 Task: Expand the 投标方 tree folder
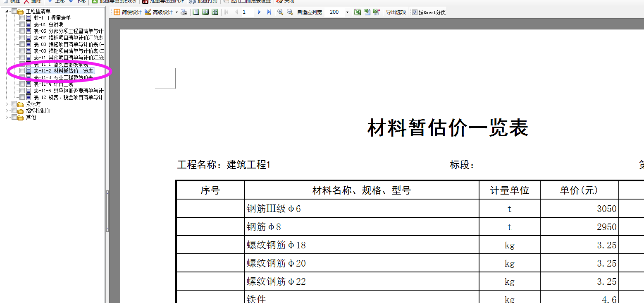click(x=7, y=104)
